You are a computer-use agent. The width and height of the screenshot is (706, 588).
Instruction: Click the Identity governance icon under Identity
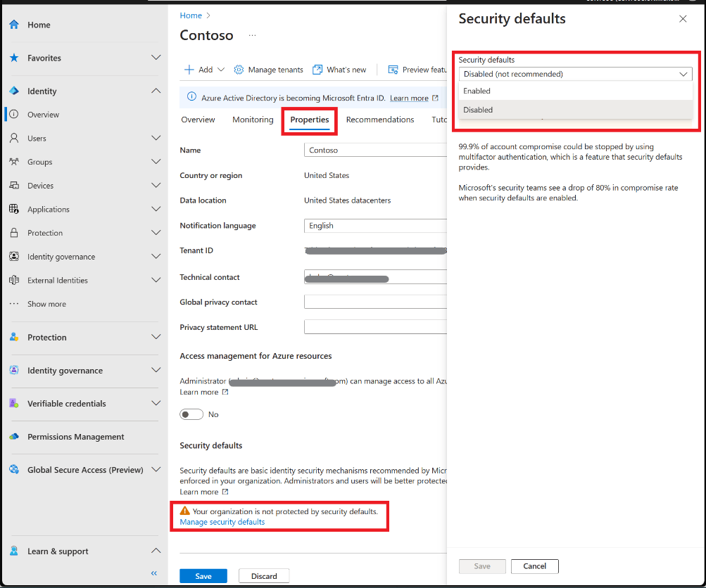[14, 257]
